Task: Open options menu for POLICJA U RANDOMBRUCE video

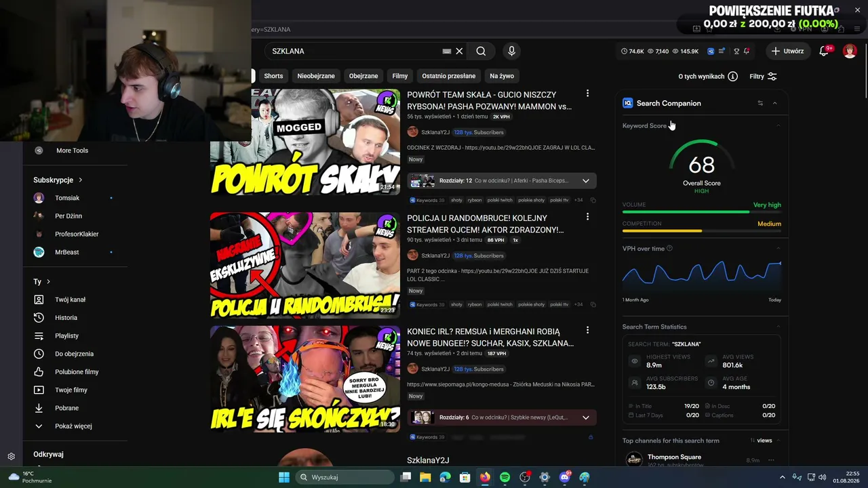Action: click(587, 217)
